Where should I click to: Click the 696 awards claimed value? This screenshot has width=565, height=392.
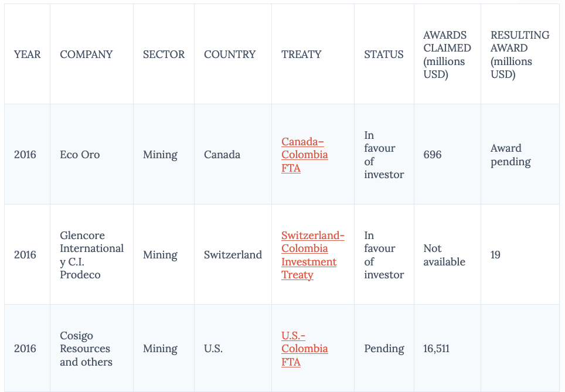point(433,155)
